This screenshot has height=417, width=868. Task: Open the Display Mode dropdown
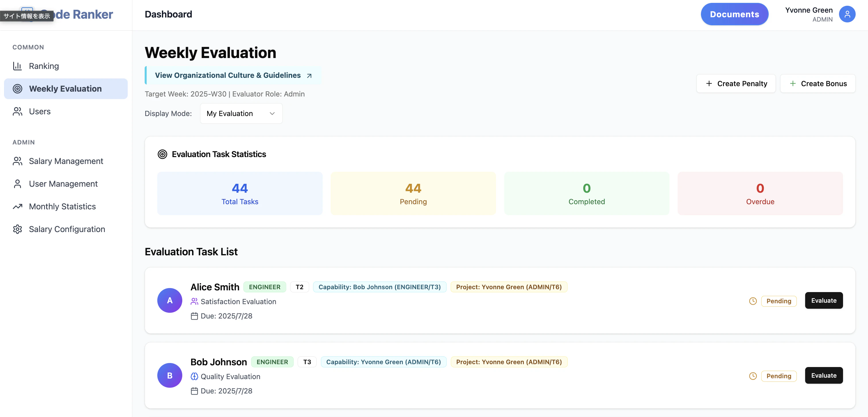click(x=241, y=114)
